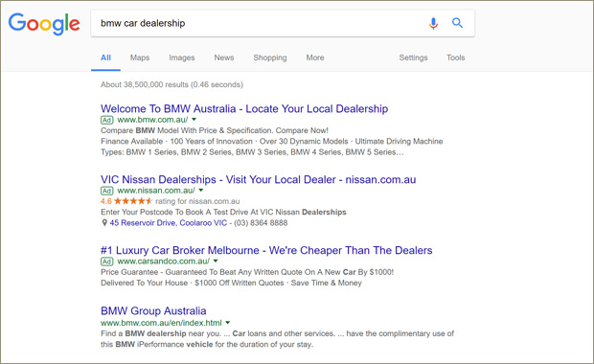Click 'Finance Available' ad extensions line

click(x=272, y=141)
